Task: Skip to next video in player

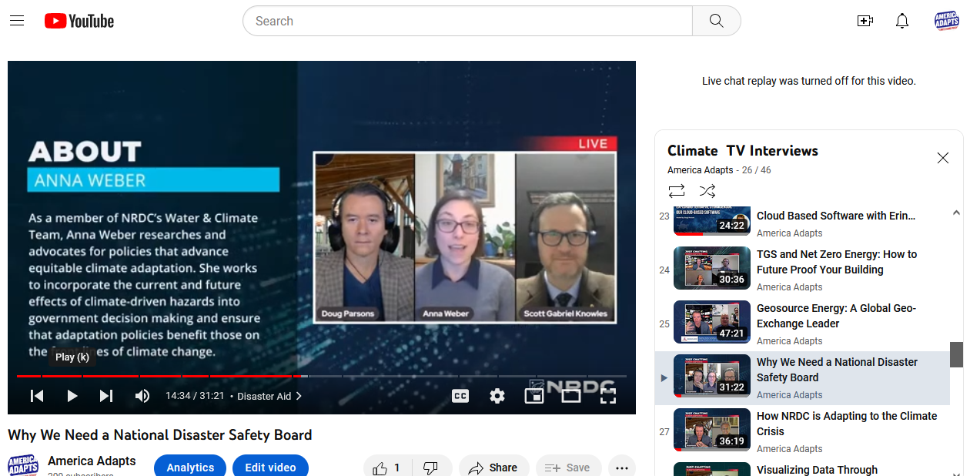Action: pos(106,396)
